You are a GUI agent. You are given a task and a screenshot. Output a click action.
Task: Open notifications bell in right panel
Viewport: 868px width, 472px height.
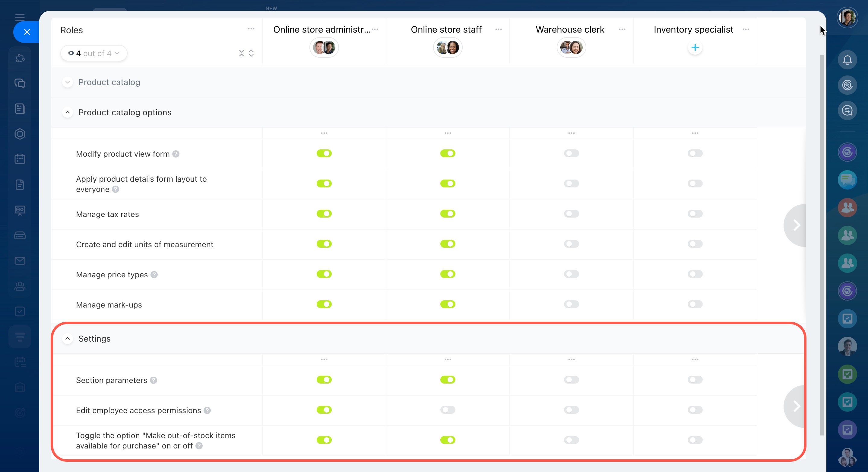tap(847, 60)
